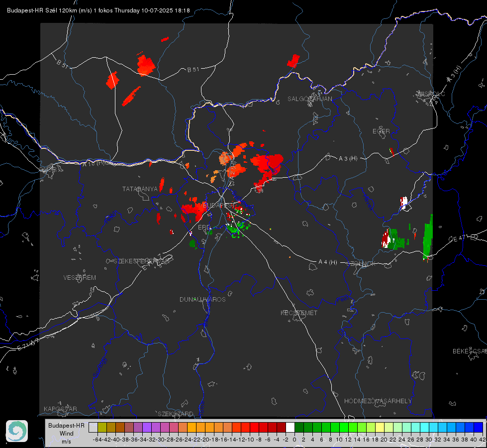Click the SZEKSZARD city label

tap(176, 414)
